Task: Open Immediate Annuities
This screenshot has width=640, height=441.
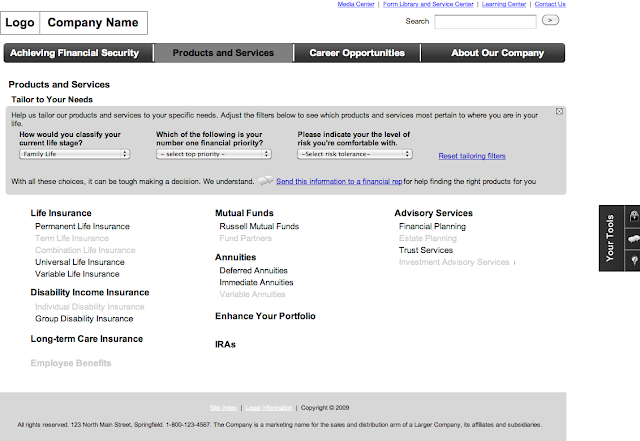Action: pyautogui.click(x=256, y=282)
